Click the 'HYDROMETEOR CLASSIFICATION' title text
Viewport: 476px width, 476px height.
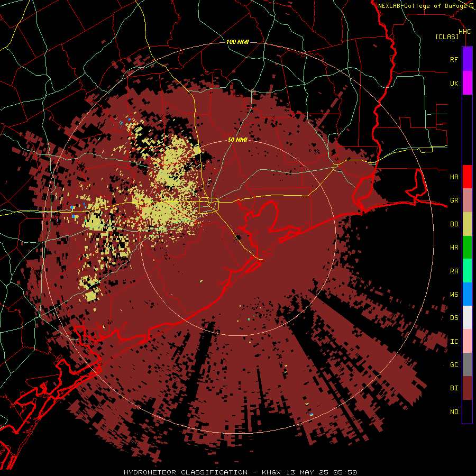[186, 472]
